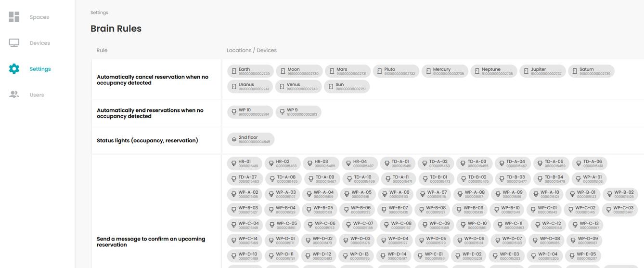Select the WP-C-08 device chip

tap(398, 225)
